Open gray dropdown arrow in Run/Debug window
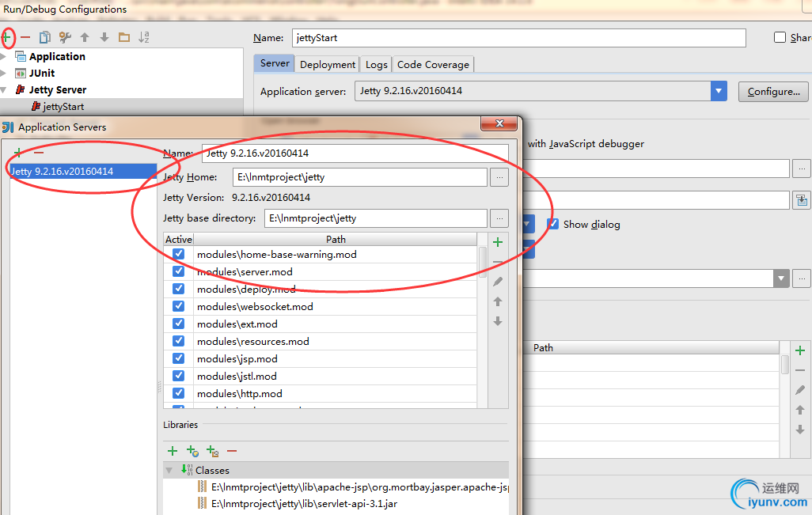 click(x=781, y=278)
